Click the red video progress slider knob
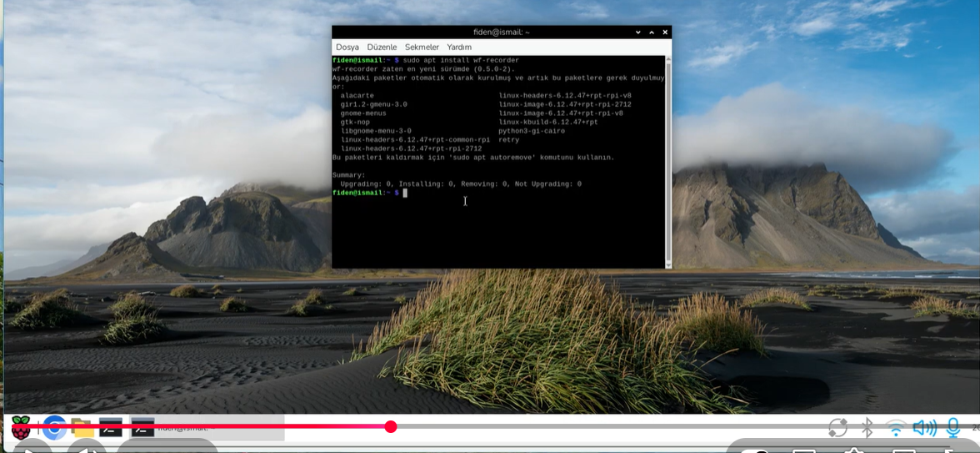 click(x=390, y=427)
